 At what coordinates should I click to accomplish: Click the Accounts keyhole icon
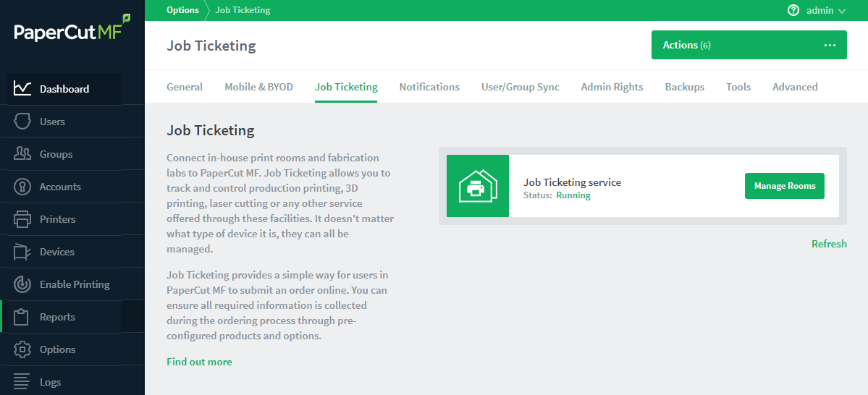[x=22, y=187]
